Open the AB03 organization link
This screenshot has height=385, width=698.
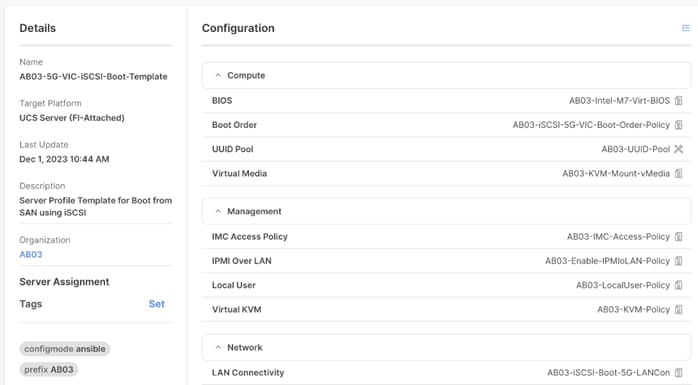click(31, 255)
